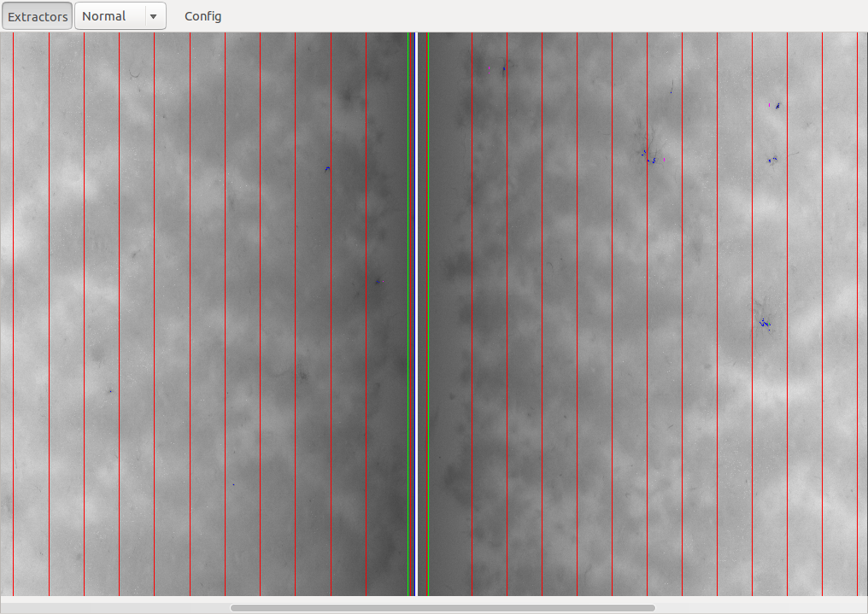The width and height of the screenshot is (868, 614).
Task: Click the dark defect beside the upper-right magenta marker
Action: coord(777,106)
